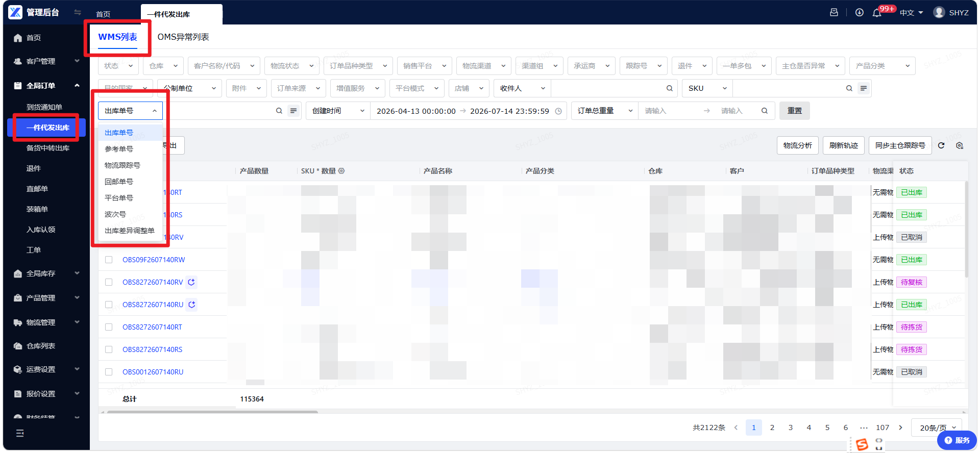Click search icon in 订单总重量 range
Screen dimensions: 980x453
click(765, 111)
